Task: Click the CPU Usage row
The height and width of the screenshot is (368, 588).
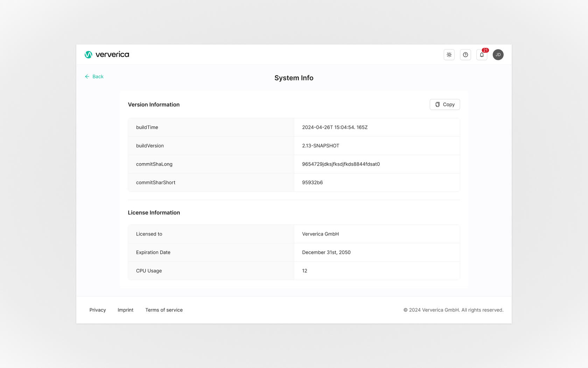Action: point(294,271)
